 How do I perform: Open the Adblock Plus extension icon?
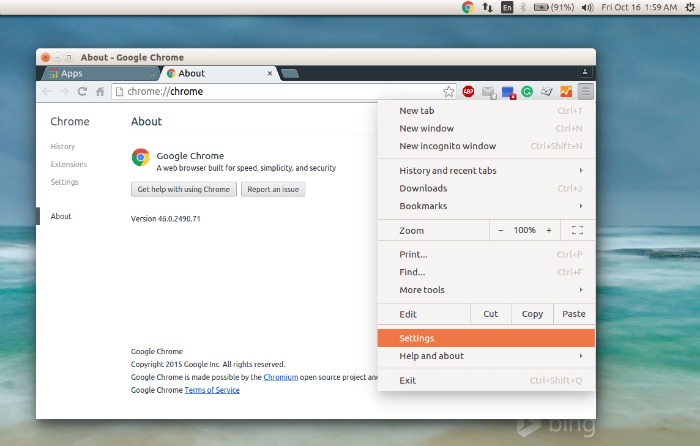click(x=468, y=92)
